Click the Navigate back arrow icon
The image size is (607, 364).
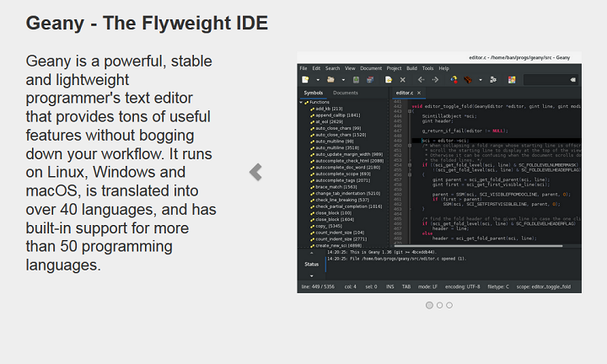pos(422,79)
